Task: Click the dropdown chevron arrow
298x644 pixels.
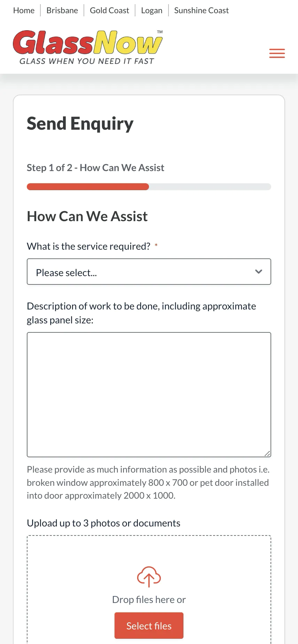Action: coord(258,272)
